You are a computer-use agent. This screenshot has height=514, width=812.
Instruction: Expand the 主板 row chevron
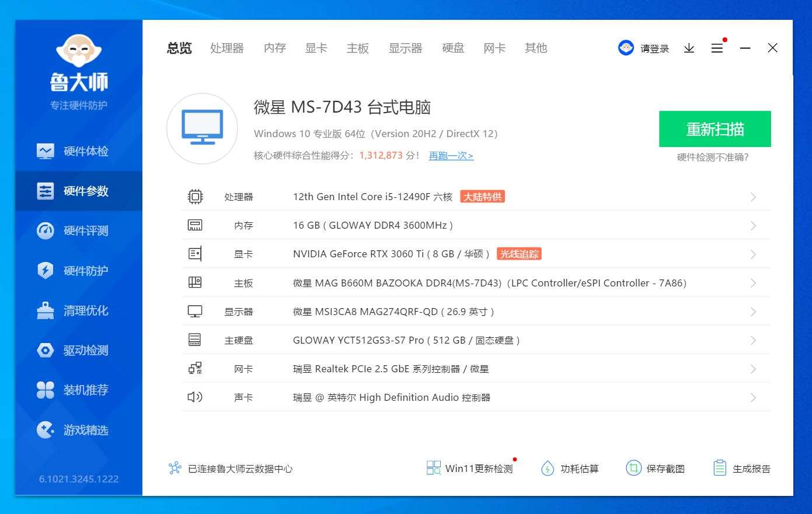753,283
